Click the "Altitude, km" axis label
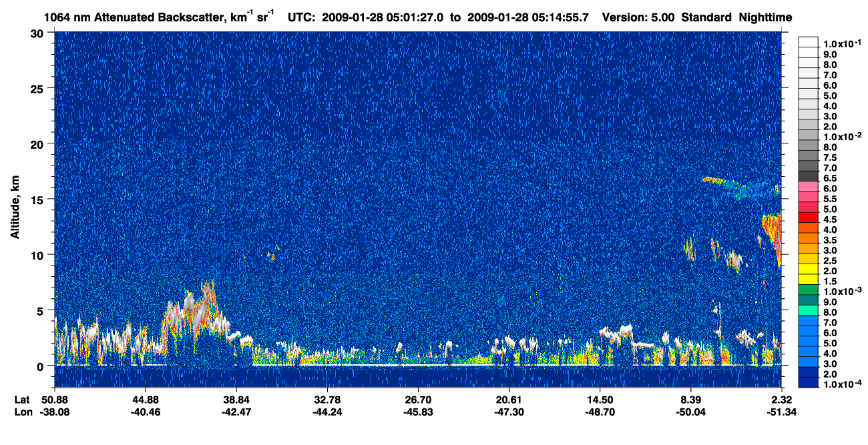Viewport: 868px width, 445px height. (15, 208)
